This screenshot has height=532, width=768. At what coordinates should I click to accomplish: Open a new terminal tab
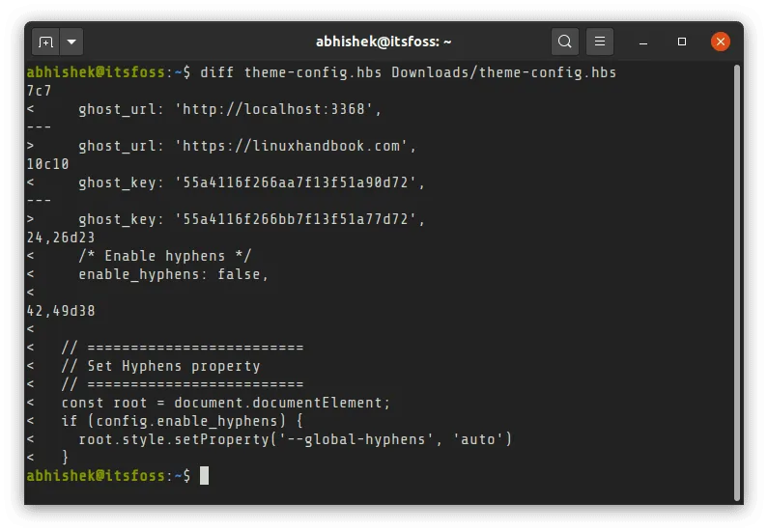(45, 42)
